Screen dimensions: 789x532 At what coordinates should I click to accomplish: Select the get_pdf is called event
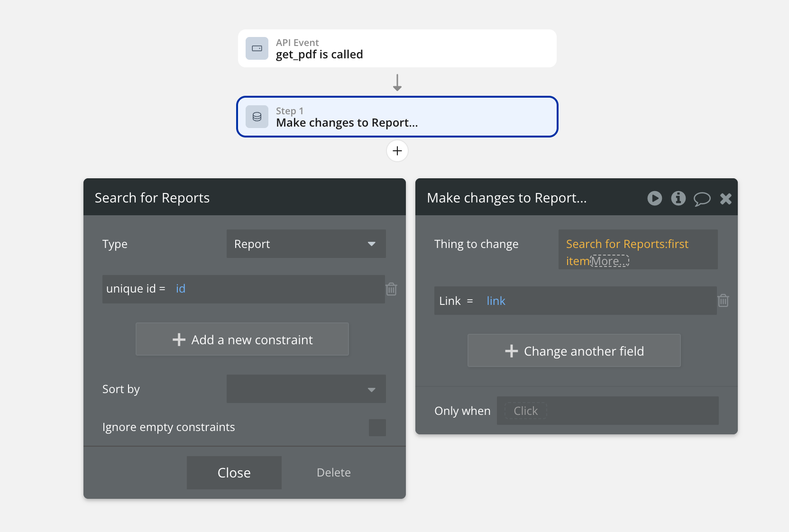click(x=397, y=49)
